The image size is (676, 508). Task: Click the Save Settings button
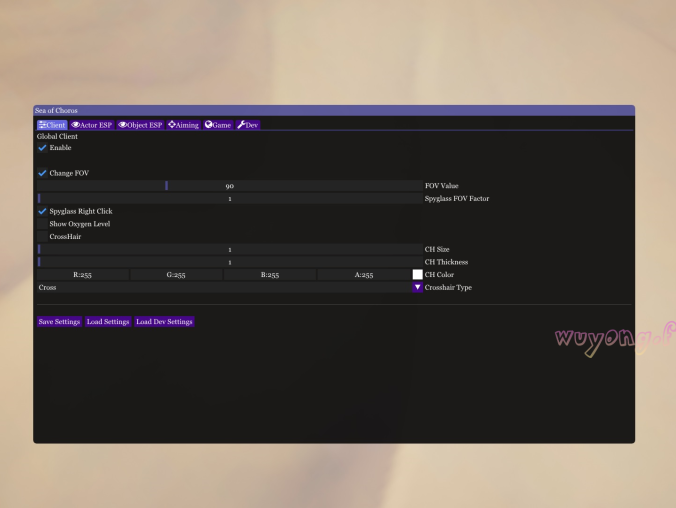pyautogui.click(x=59, y=322)
